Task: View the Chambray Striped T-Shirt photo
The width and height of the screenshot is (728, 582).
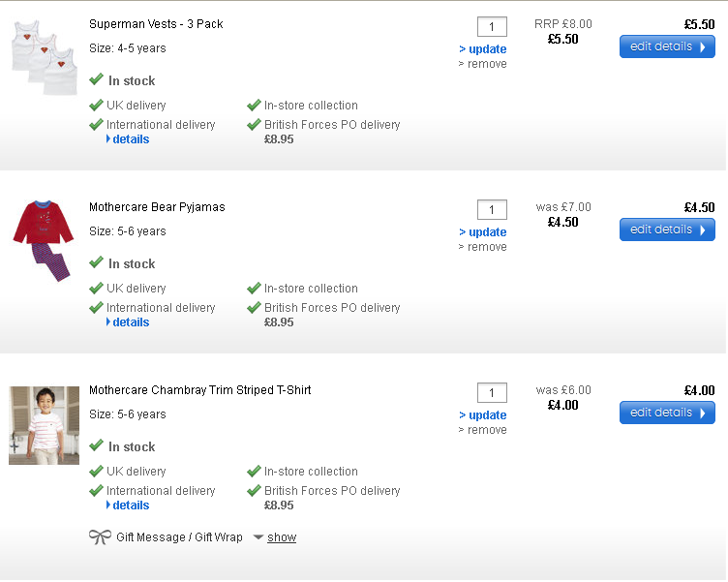Action: [44, 425]
